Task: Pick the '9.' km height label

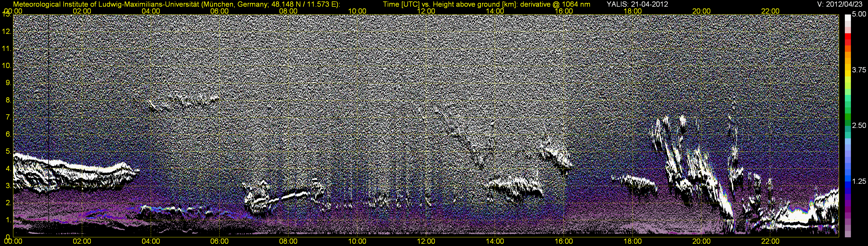Action: [x=8, y=82]
